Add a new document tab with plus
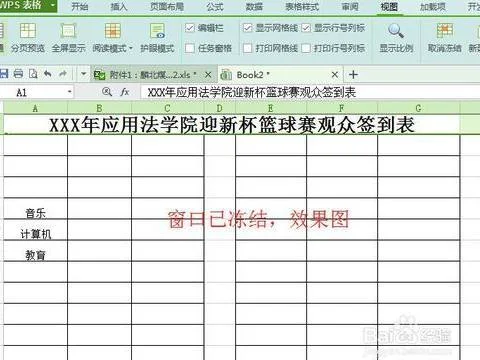This screenshot has width=480, height=360. click(353, 74)
